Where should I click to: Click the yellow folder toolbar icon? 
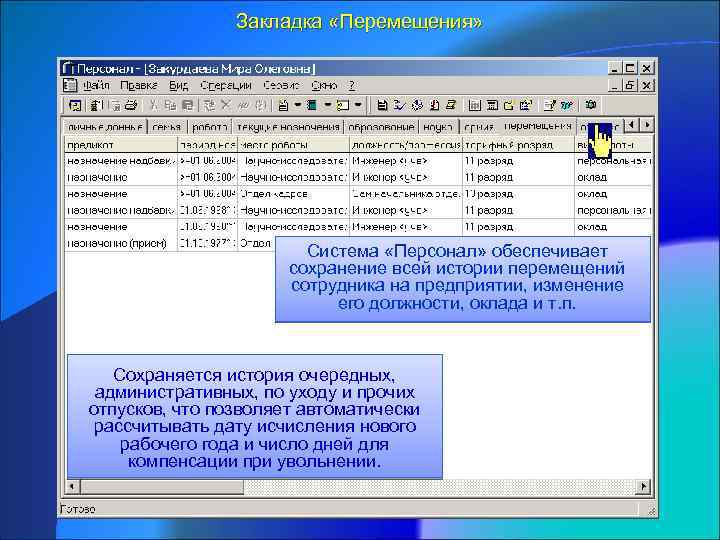(x=508, y=106)
